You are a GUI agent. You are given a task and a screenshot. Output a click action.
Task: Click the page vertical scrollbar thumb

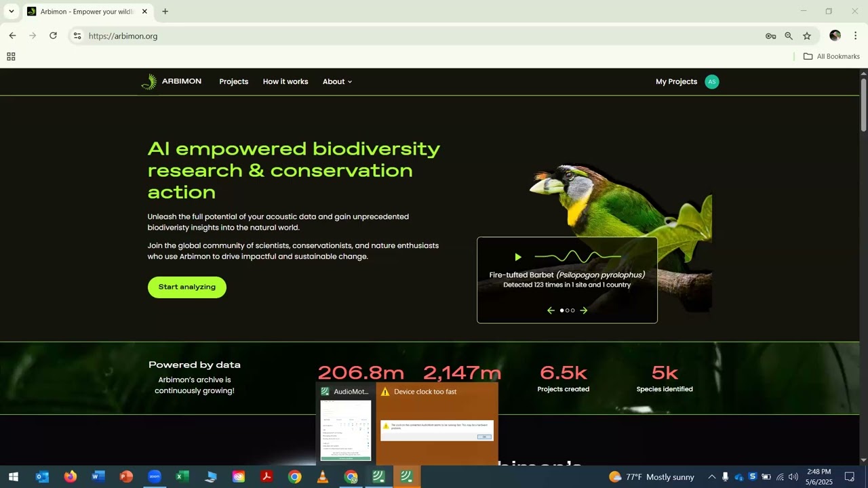click(x=863, y=104)
